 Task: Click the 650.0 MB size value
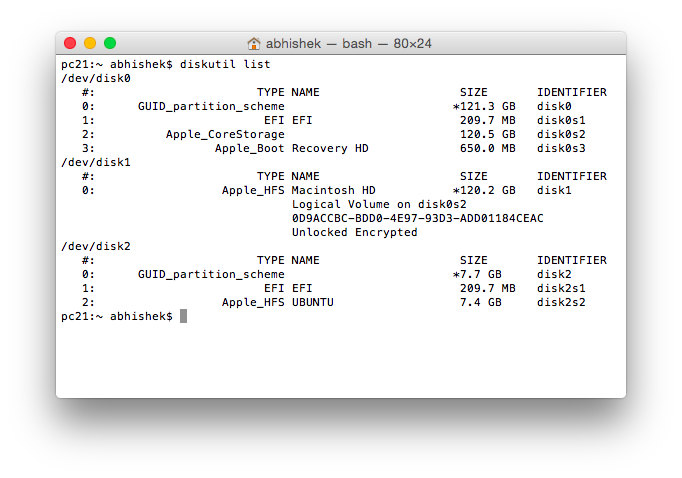pyautogui.click(x=488, y=148)
